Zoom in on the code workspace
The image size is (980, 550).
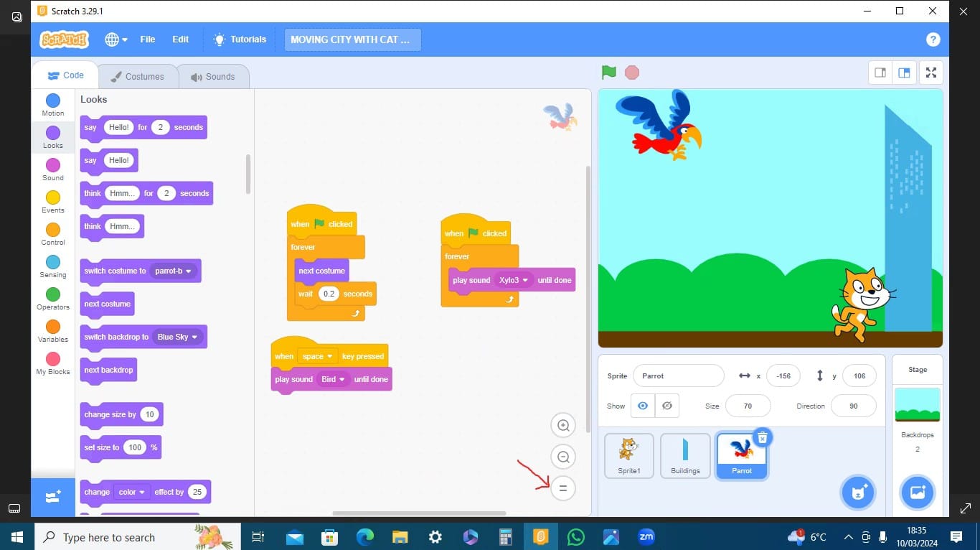562,425
